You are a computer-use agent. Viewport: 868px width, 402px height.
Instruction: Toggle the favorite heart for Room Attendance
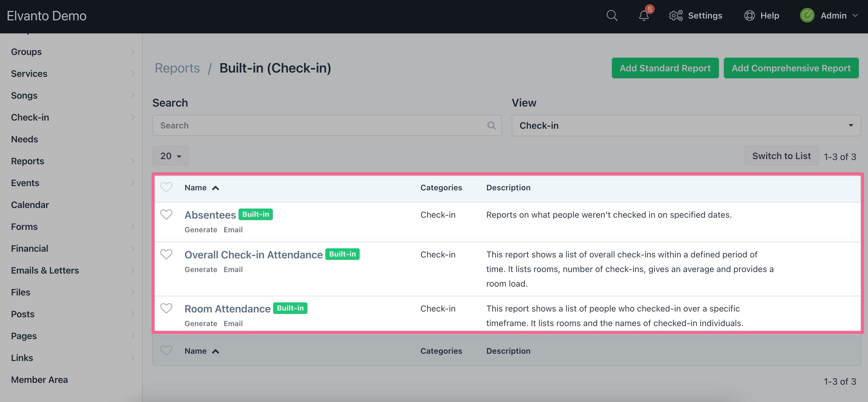166,308
